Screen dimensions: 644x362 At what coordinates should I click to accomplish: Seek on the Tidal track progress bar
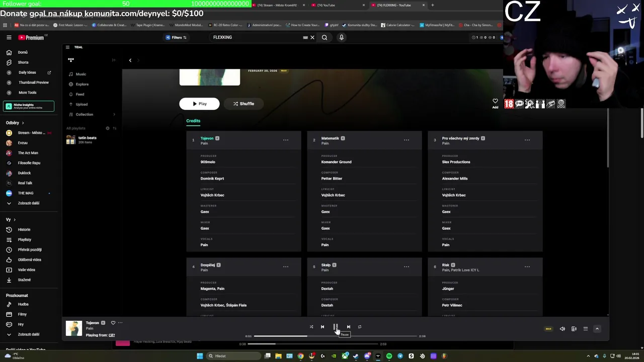pyautogui.click(x=336, y=336)
